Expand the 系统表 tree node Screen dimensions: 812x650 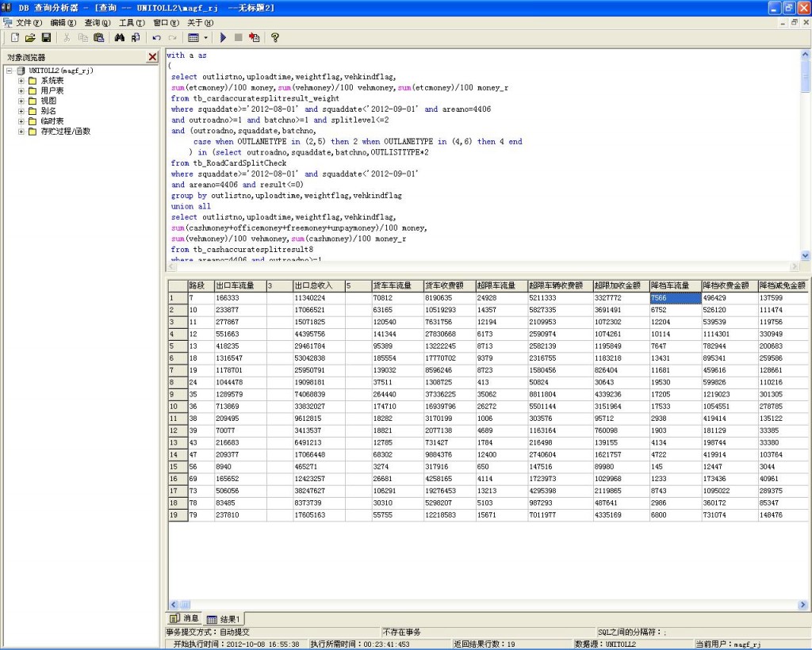pos(22,81)
